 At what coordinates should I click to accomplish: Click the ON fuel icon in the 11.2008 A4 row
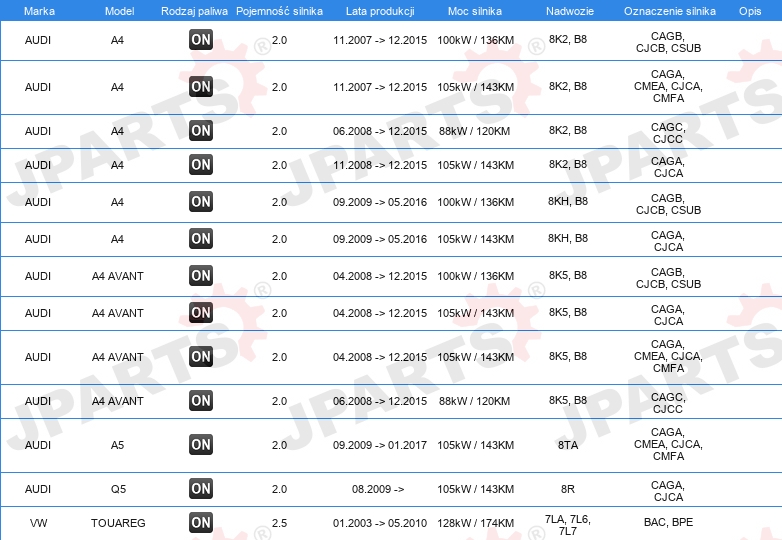tap(201, 165)
